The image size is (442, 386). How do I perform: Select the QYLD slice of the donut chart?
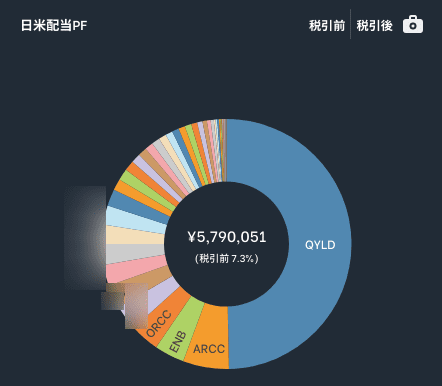(x=320, y=245)
